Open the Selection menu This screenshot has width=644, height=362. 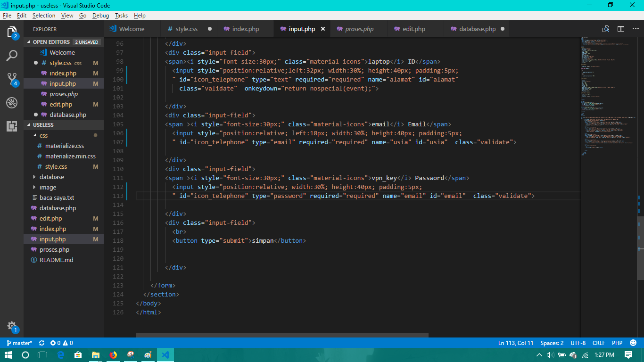click(44, 16)
